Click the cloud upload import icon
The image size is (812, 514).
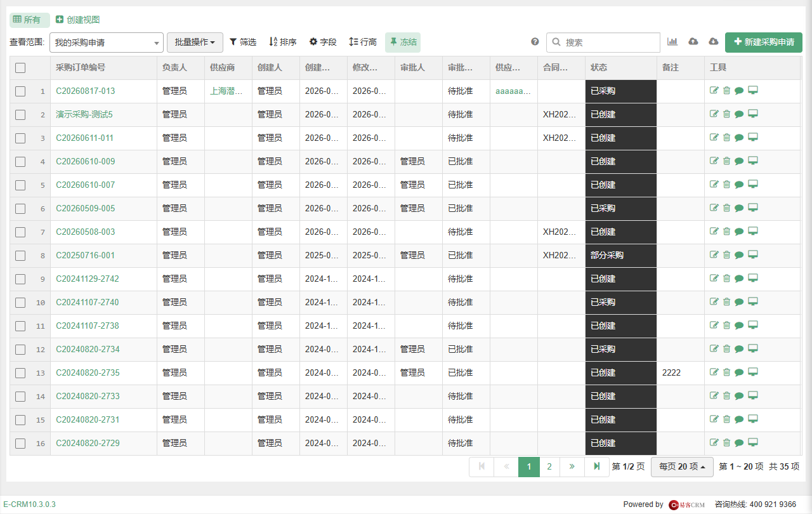(x=693, y=42)
